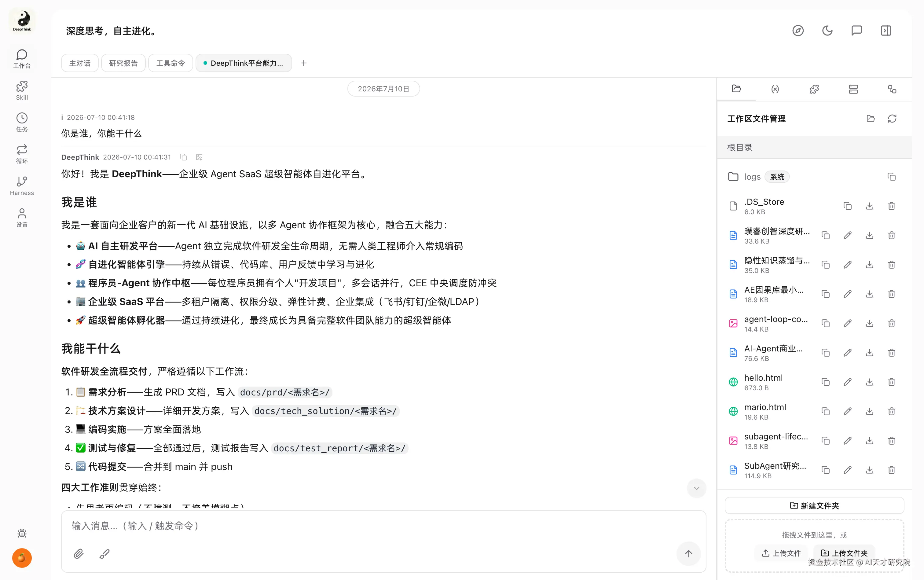The height and width of the screenshot is (580, 924).
Task: Open the 工作台 workspace in sidebar
Action: click(x=22, y=59)
